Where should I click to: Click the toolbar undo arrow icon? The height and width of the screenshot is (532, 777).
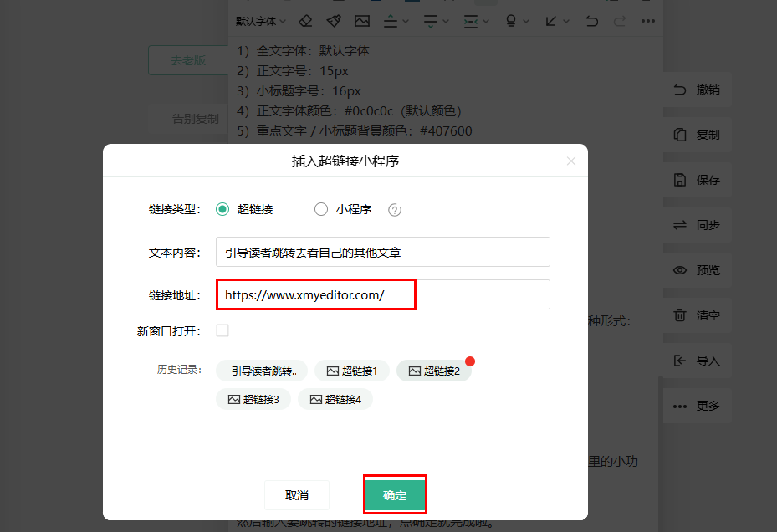click(591, 21)
